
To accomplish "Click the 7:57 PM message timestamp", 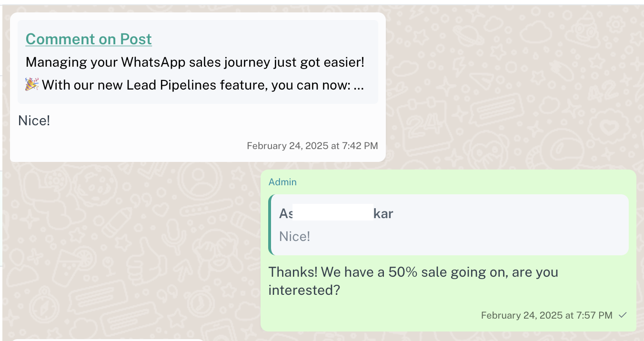I will pos(546,315).
